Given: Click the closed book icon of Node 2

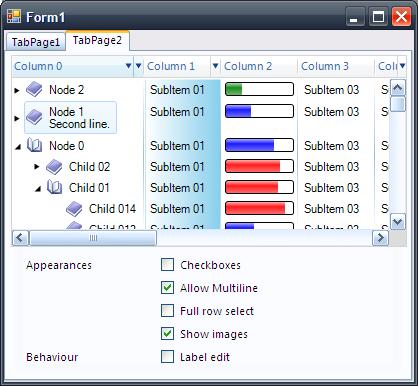Looking at the screenshot, I should (x=34, y=89).
